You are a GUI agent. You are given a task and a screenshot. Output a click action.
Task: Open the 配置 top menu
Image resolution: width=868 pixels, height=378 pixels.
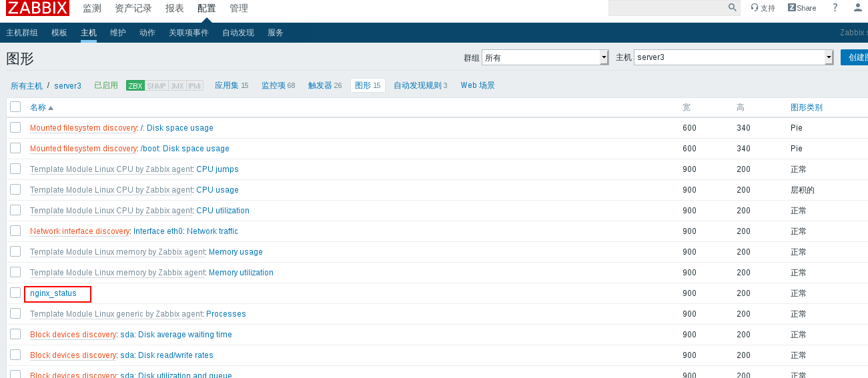pyautogui.click(x=207, y=8)
